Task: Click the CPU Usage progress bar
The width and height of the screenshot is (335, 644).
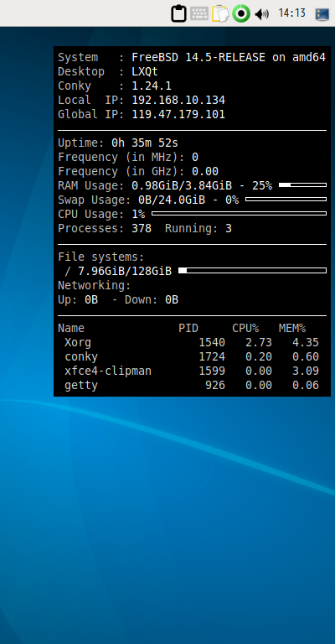Action: [239, 214]
